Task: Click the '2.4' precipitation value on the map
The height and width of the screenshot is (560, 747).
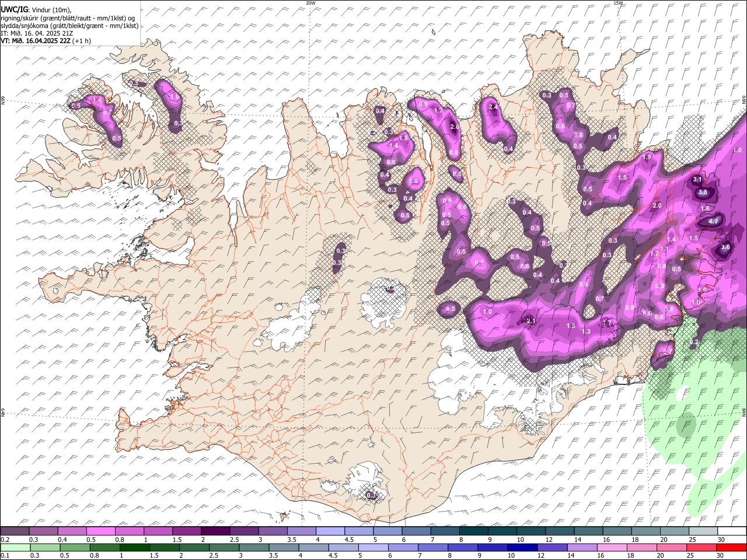Action: click(493, 107)
